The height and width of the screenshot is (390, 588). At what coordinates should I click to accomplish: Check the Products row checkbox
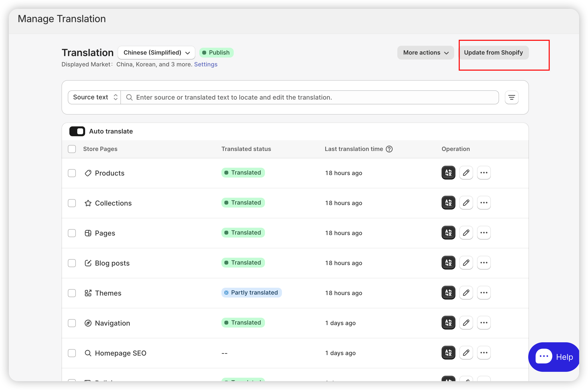pyautogui.click(x=72, y=173)
